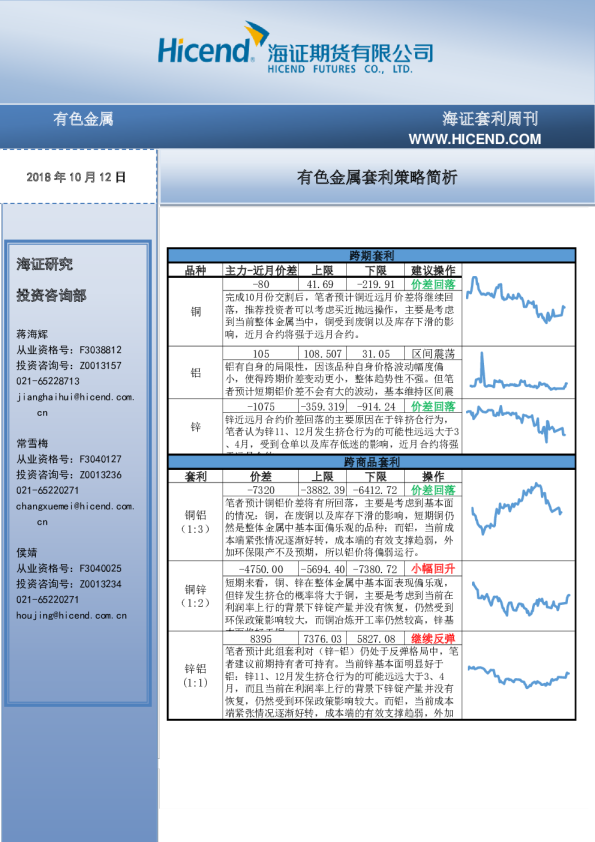Select zinc-aluminum upper limit 7376.03
Image resolution: width=595 pixels, height=842 pixels.
tap(323, 639)
